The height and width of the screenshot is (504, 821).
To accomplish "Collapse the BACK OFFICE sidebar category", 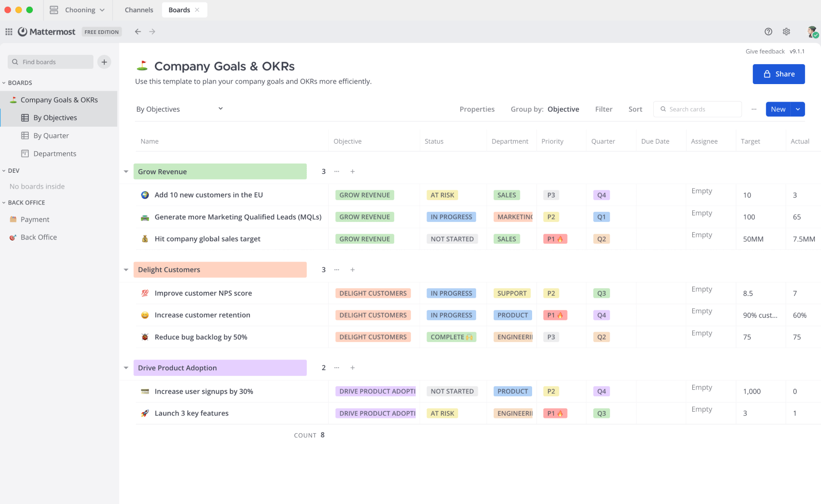I will tap(4, 203).
